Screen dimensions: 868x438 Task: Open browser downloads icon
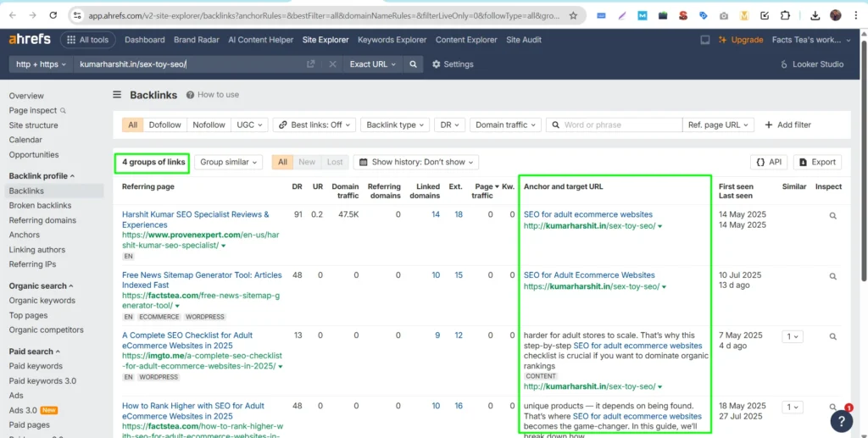pos(815,15)
